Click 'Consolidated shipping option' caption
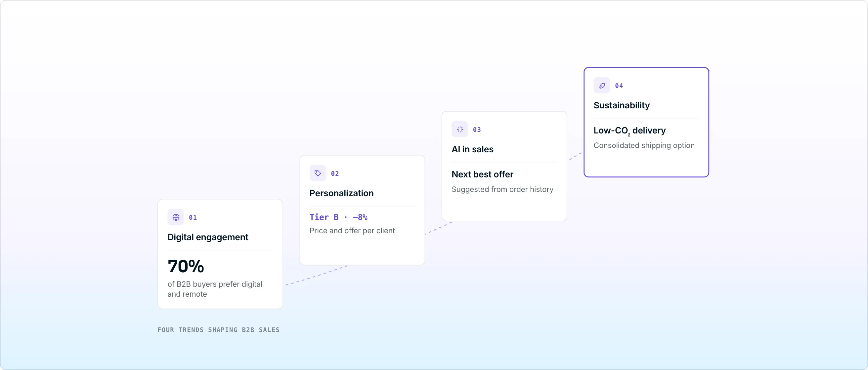 pos(644,145)
